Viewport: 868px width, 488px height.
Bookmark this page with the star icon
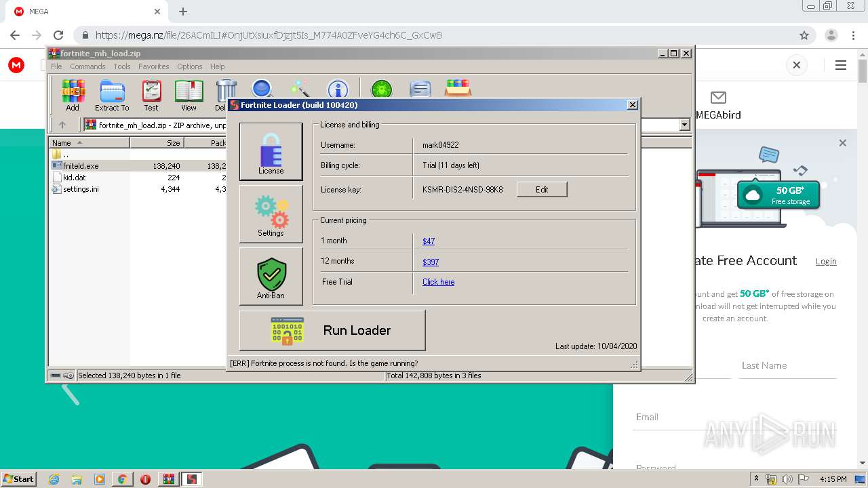(804, 35)
